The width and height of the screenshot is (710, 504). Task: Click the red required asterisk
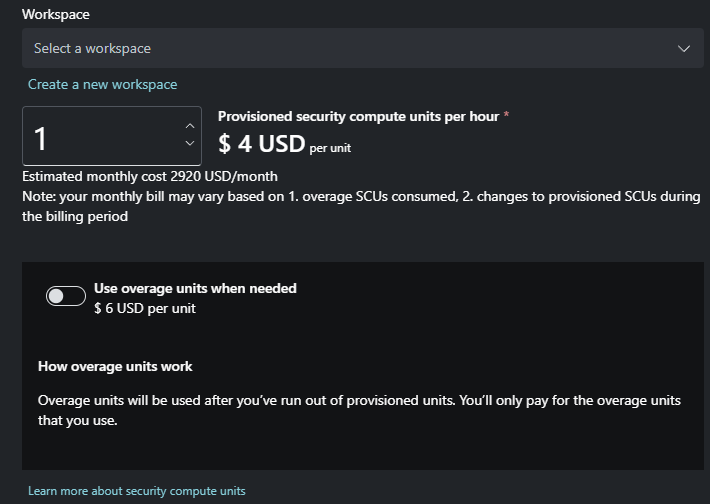pyautogui.click(x=506, y=116)
